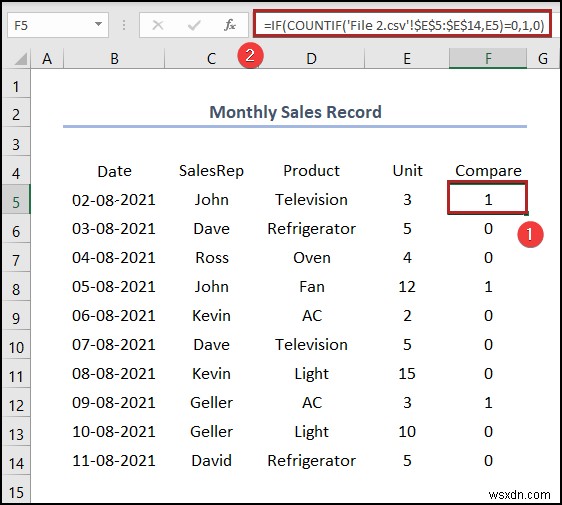Select cell with date 02-08-2021
Image resolution: width=562 pixels, height=505 pixels.
114,200
